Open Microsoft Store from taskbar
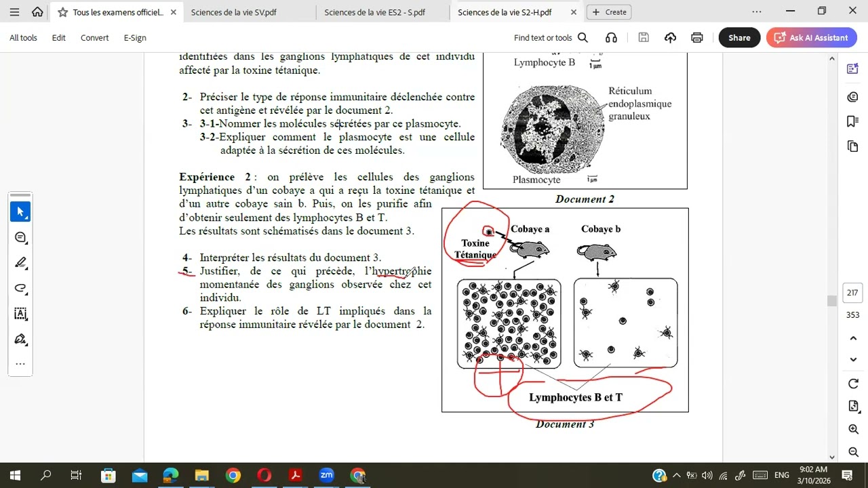The height and width of the screenshot is (488, 868). click(108, 475)
